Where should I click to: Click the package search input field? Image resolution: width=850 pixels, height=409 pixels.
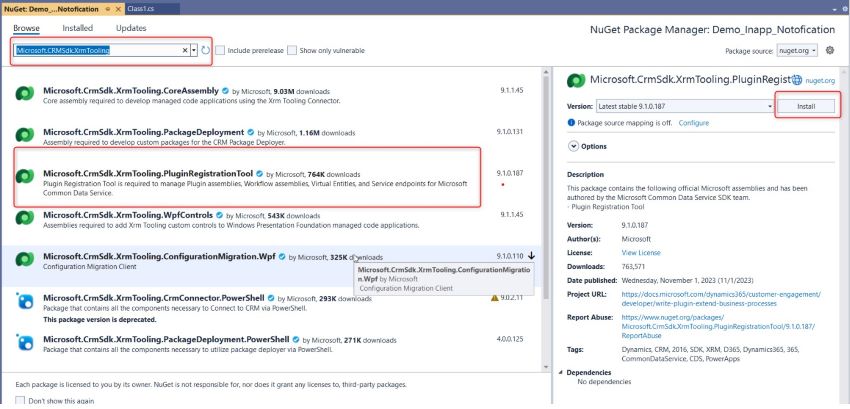(x=98, y=50)
